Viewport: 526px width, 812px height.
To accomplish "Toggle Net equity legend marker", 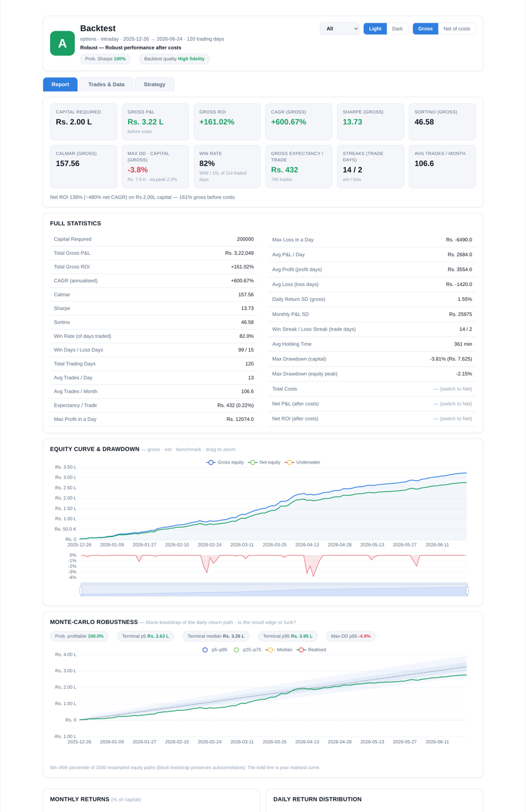I will click(x=252, y=462).
